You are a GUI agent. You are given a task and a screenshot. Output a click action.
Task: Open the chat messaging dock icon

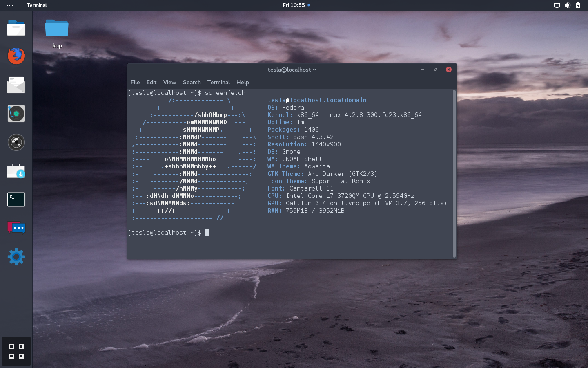pyautogui.click(x=16, y=227)
